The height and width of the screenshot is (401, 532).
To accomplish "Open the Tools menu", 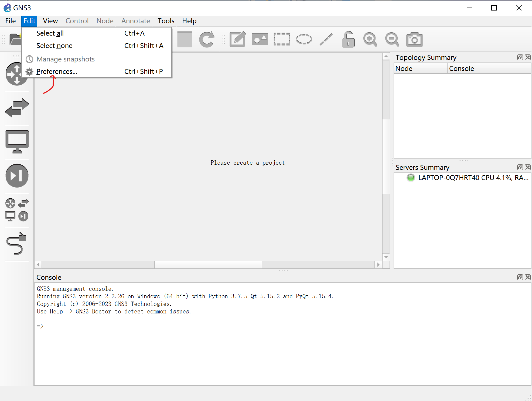I will [166, 21].
